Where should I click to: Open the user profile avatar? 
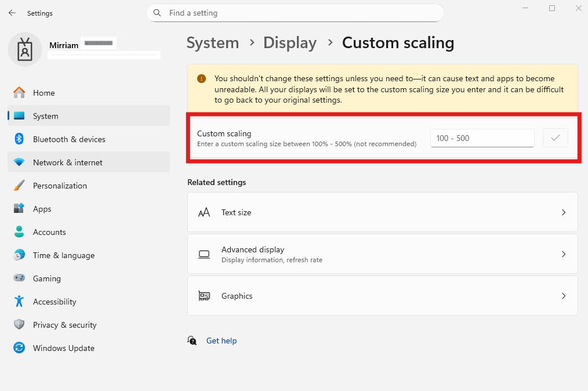pyautogui.click(x=25, y=49)
